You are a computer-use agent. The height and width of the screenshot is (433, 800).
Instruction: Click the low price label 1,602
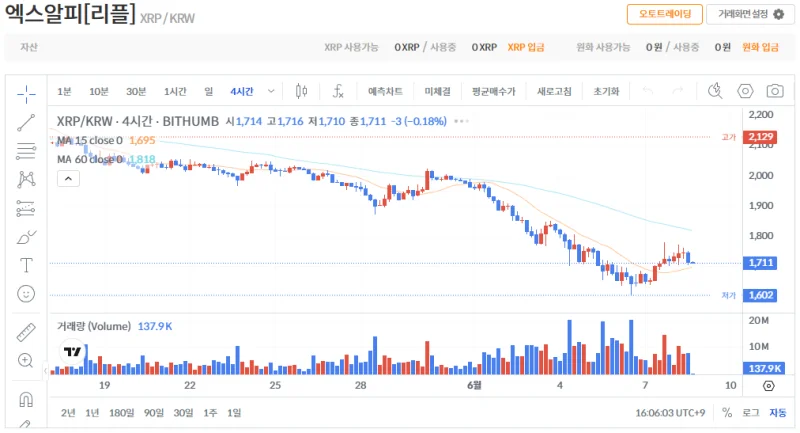coord(760,295)
